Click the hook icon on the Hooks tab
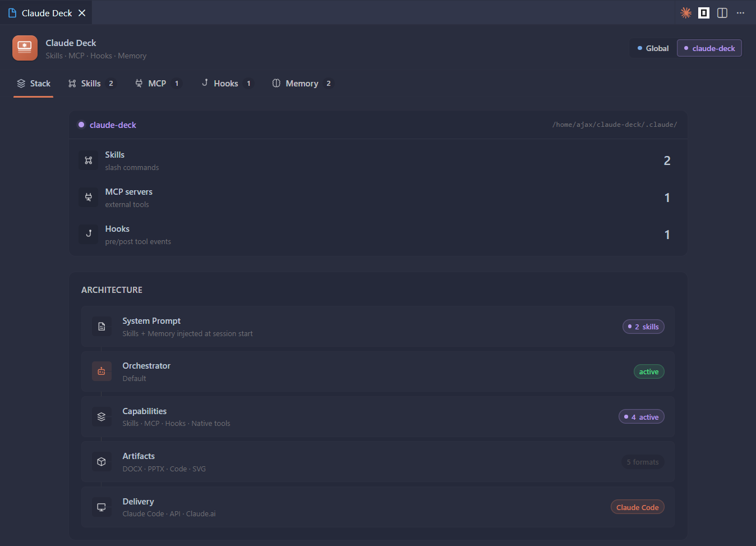The height and width of the screenshot is (546, 756). tap(205, 83)
